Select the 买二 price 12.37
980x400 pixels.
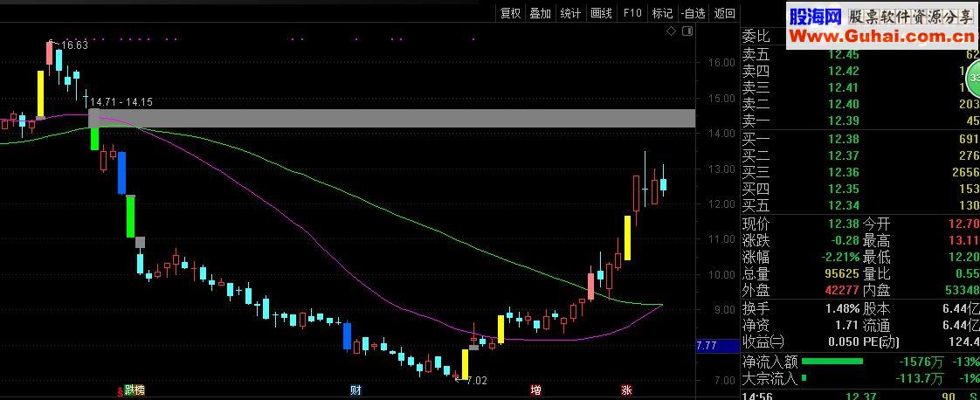[x=844, y=155]
